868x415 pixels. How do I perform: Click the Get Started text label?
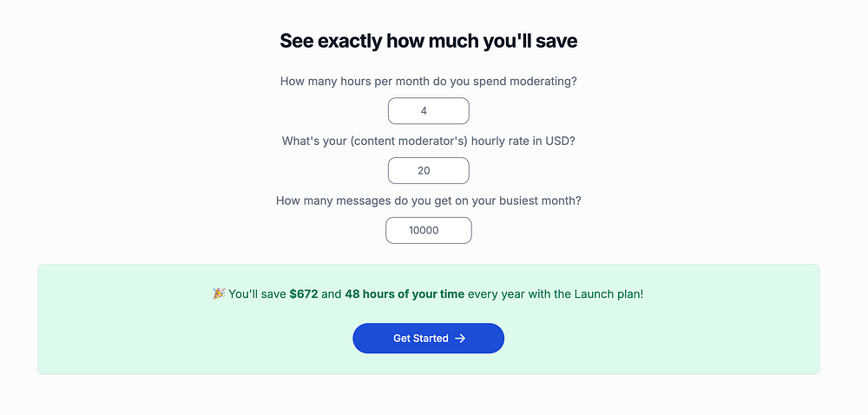coord(421,338)
